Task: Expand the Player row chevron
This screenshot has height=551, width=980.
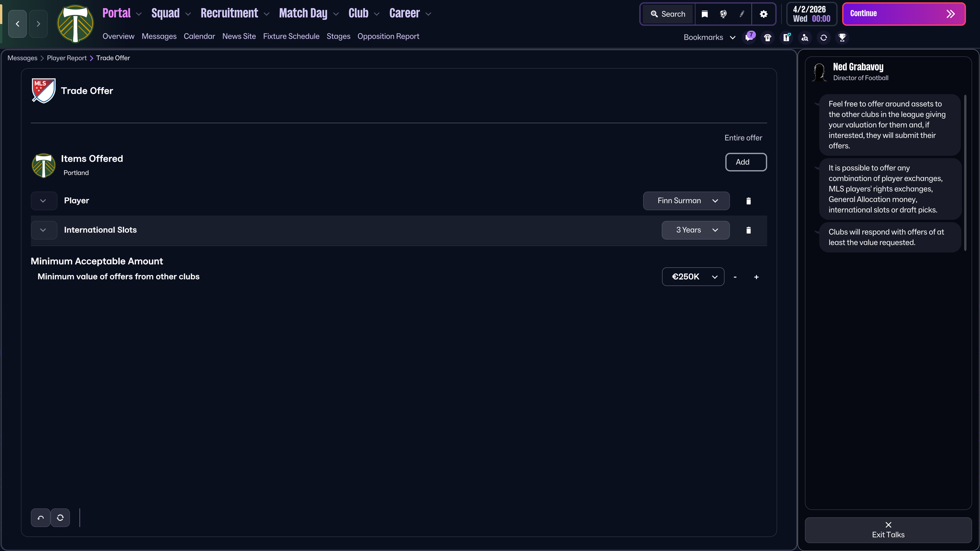Action: 43,201
